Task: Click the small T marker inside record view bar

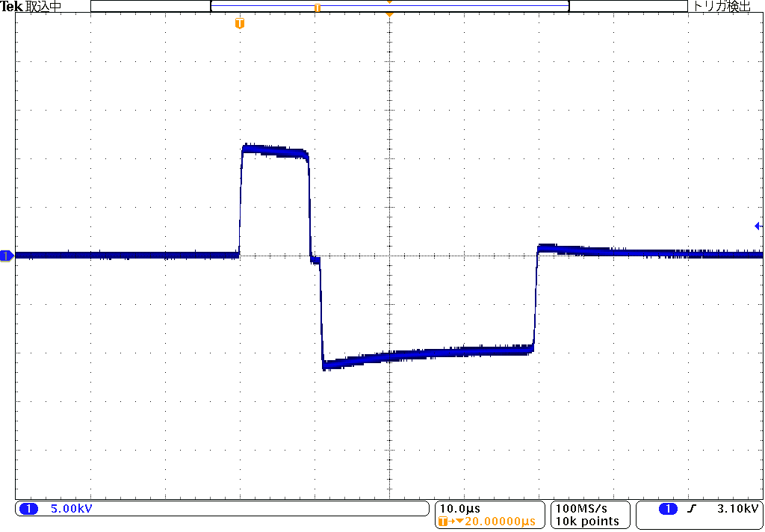Action: coord(318,7)
